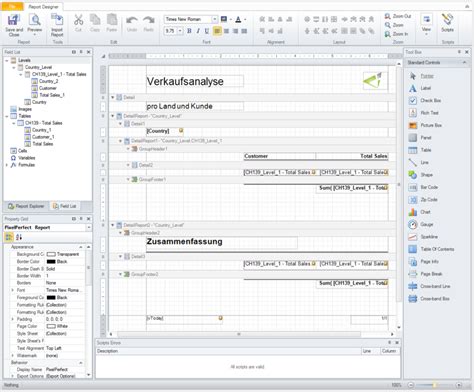
Task: Switch to the Field List bottom tab
Action: pyautogui.click(x=65, y=206)
